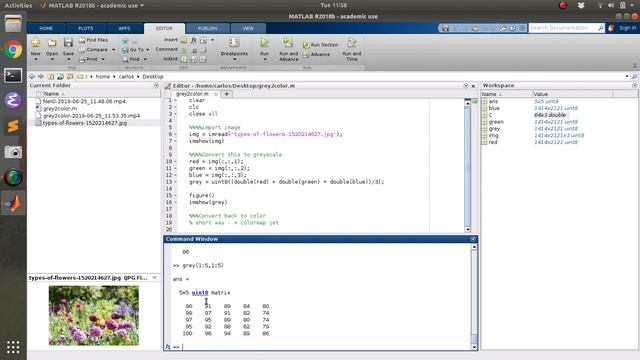Image resolution: width=640 pixels, height=360 pixels.
Task: Expand the Find dropdown arrow
Action: click(x=145, y=60)
